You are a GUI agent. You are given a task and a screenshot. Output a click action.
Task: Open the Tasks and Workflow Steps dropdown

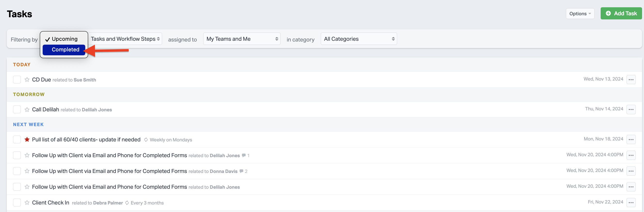(125, 39)
